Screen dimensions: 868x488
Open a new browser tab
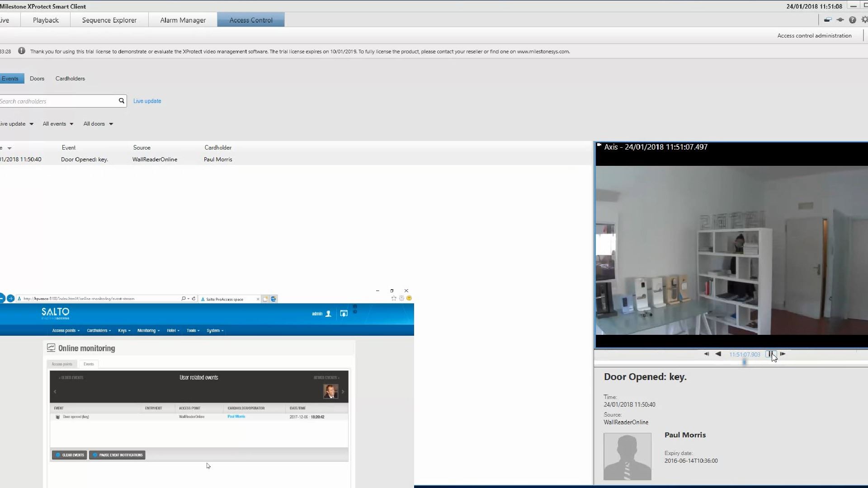tap(265, 299)
